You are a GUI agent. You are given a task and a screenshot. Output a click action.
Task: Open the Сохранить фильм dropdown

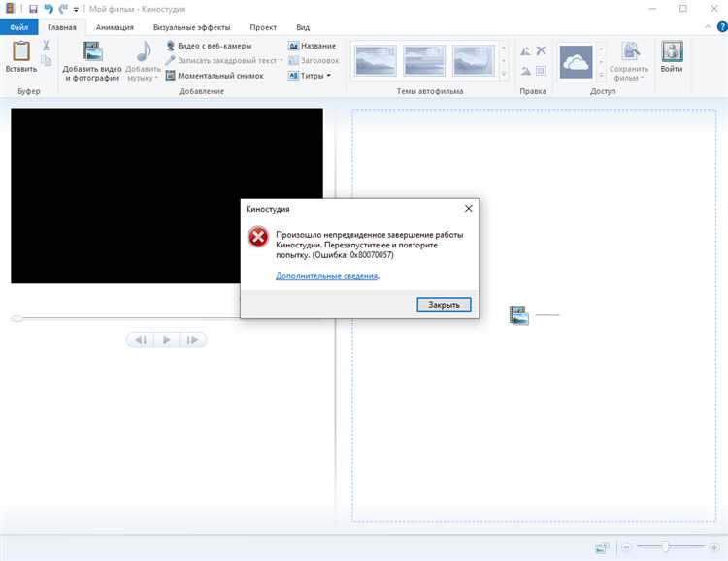click(x=629, y=61)
